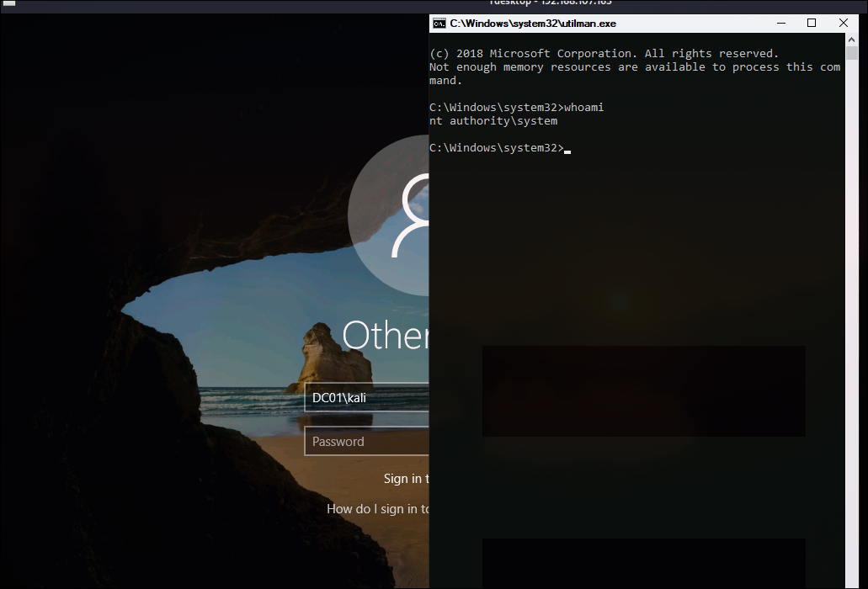The height and width of the screenshot is (589, 868).
Task: Open the rdesktop window menu icon top-left
Action: [10, 4]
